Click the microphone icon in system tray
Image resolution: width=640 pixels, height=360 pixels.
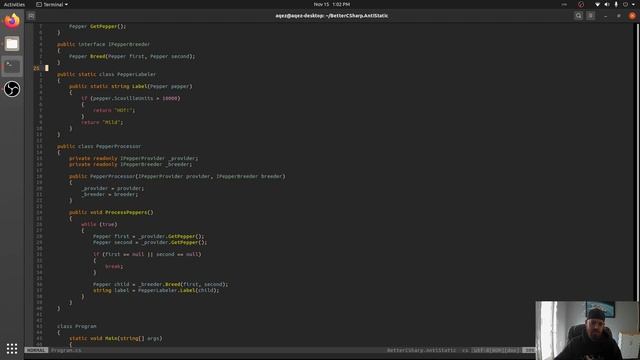(x=616, y=4)
